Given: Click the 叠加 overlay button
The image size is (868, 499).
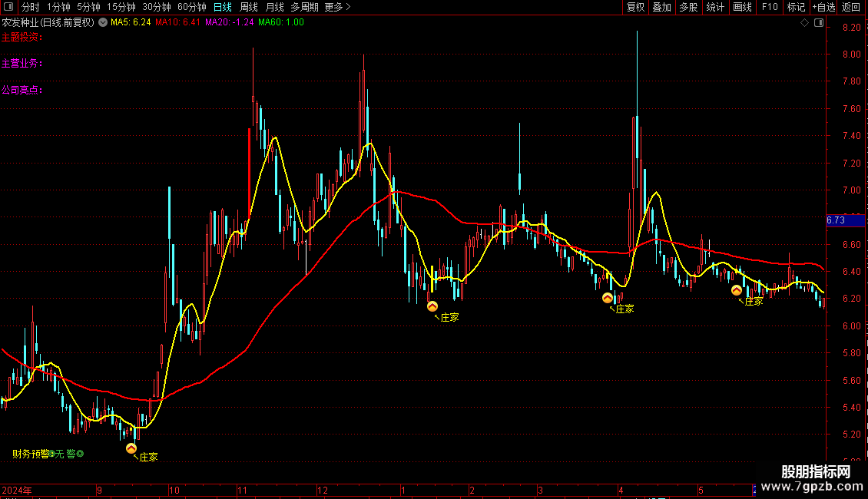Looking at the screenshot, I should (661, 7).
